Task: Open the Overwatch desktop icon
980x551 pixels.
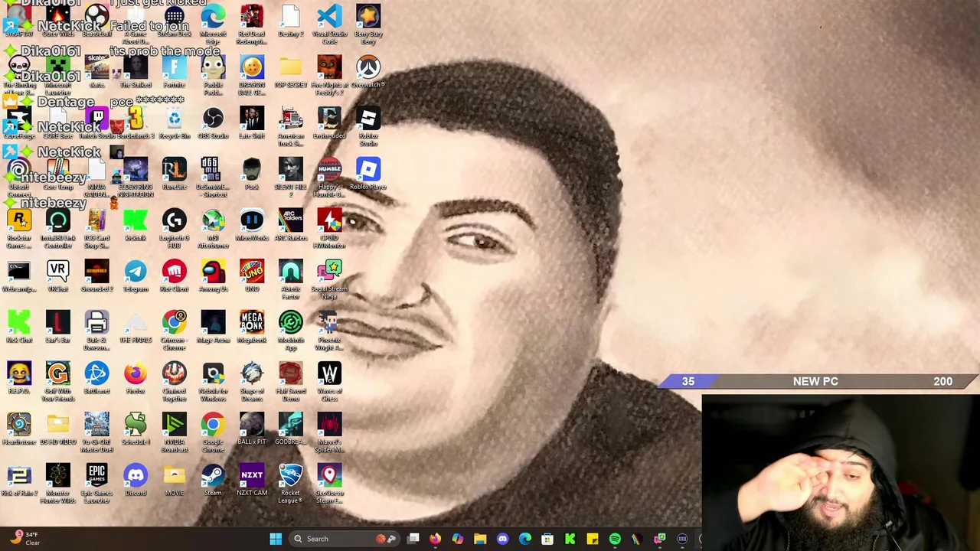Action: [x=368, y=72]
